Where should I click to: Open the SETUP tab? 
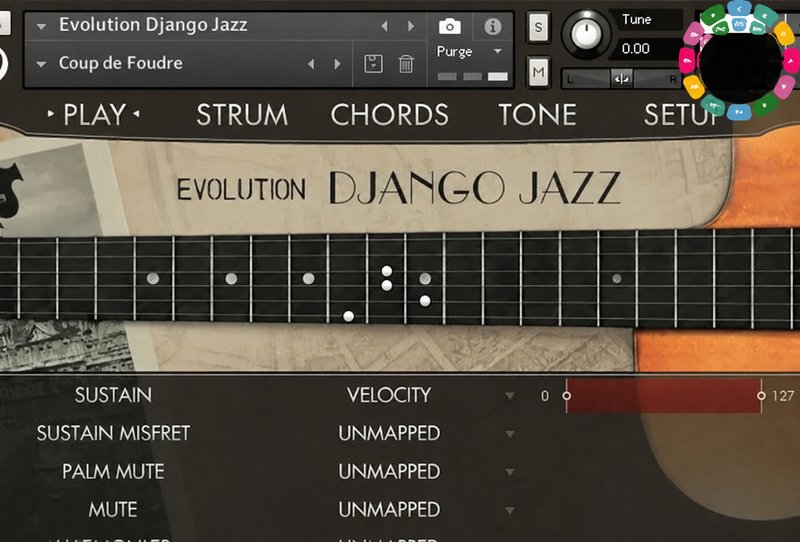[x=681, y=114]
